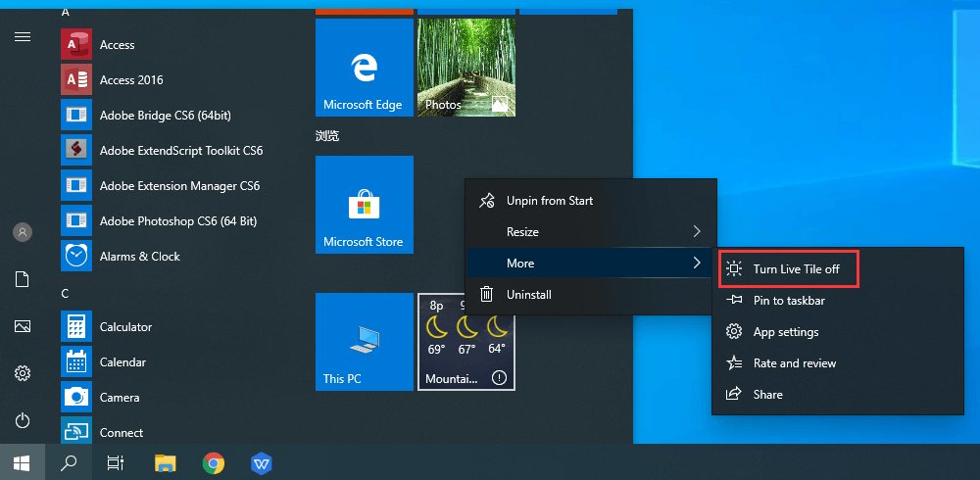Image resolution: width=980 pixels, height=480 pixels.
Task: Open Alarms & Clock app icon
Action: click(76, 256)
